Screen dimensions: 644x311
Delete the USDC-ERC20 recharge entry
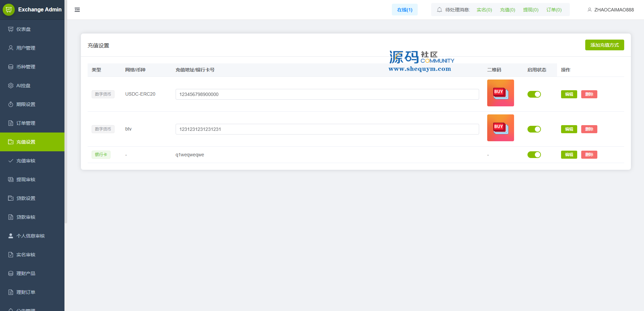pyautogui.click(x=589, y=94)
